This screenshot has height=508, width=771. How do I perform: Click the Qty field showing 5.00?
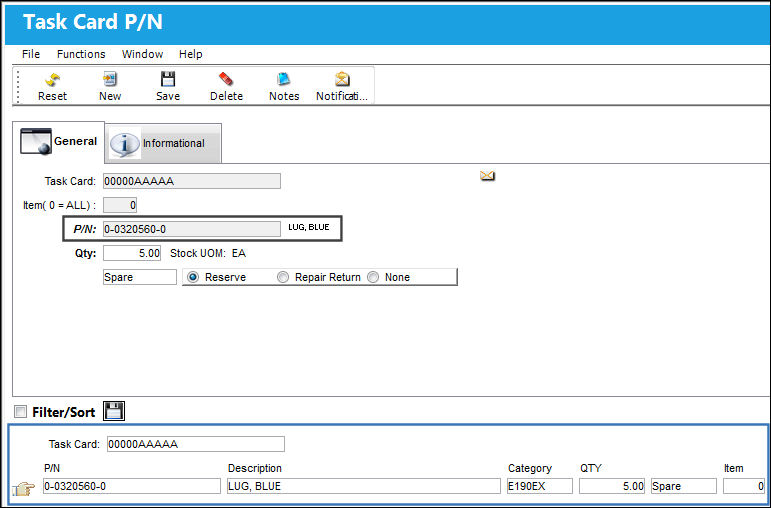point(132,253)
